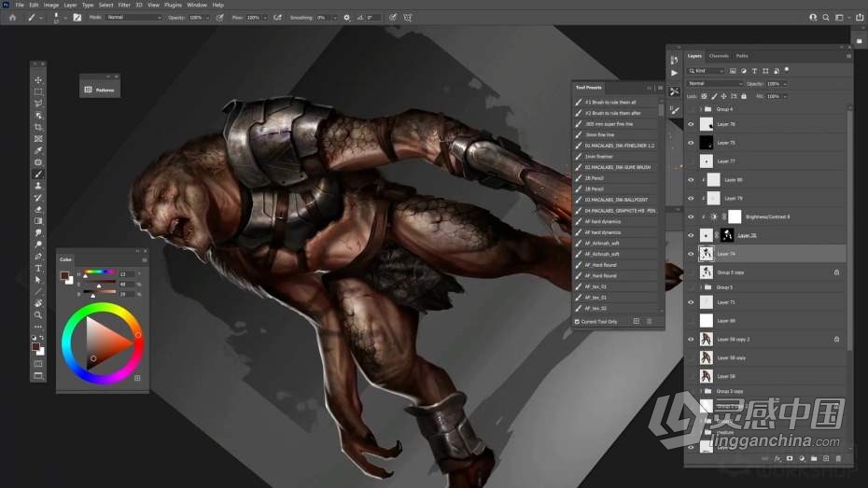868x488 pixels.
Task: Select the Eyedropper tool
Action: (38, 150)
